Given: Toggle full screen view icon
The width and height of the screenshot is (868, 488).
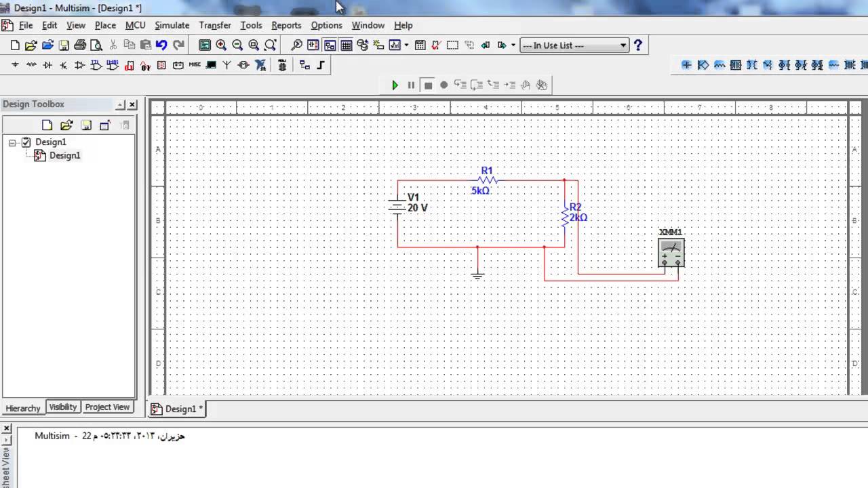Looking at the screenshot, I should [205, 45].
